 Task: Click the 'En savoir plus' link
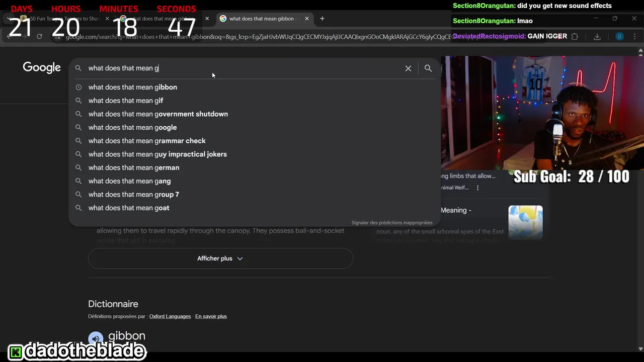tap(211, 316)
